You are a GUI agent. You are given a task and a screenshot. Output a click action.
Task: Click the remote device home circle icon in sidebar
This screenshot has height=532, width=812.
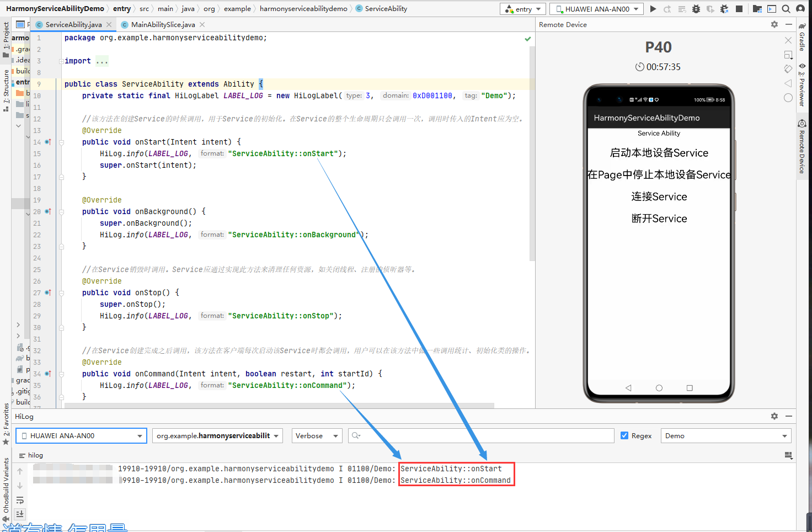788,98
